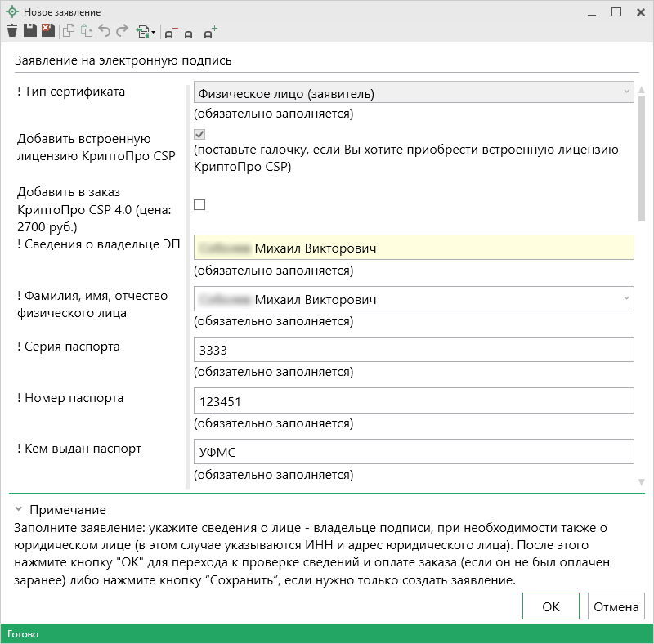Click the form's vertical scrollbar down arrow
Viewport: 654px width, 644px height.
click(642, 482)
